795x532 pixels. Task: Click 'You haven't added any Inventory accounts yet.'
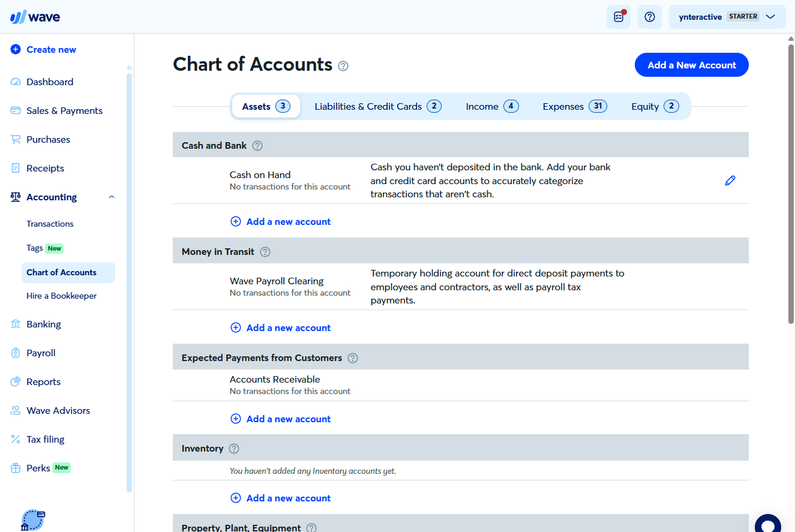[313, 471]
